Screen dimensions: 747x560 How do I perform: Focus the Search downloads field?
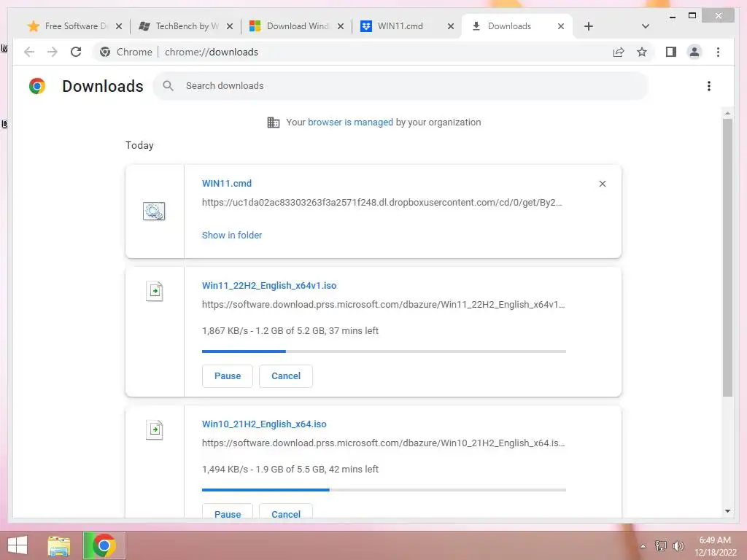click(401, 86)
